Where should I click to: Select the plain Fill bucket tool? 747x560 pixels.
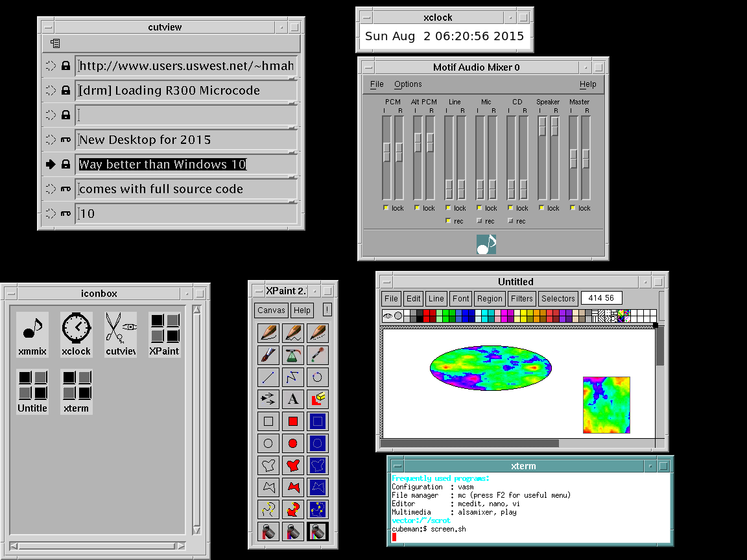click(268, 531)
